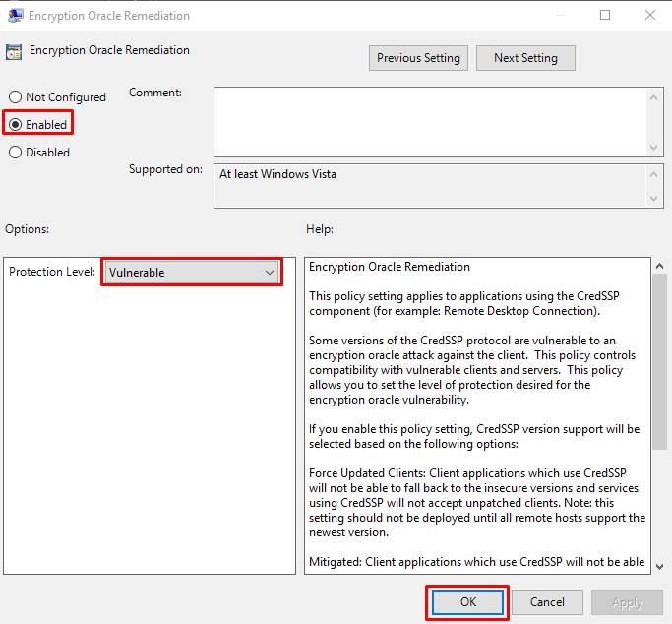This screenshot has height=624, width=672.
Task: Click the Help panel scroll down arrow
Action: pos(659,565)
